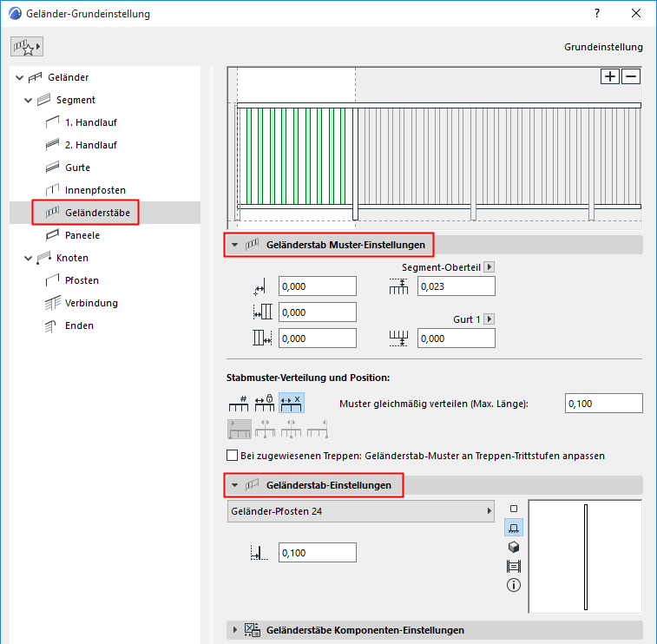Choose the center-aligned pattern on gap icon
This screenshot has height=644, width=657.
(292, 429)
